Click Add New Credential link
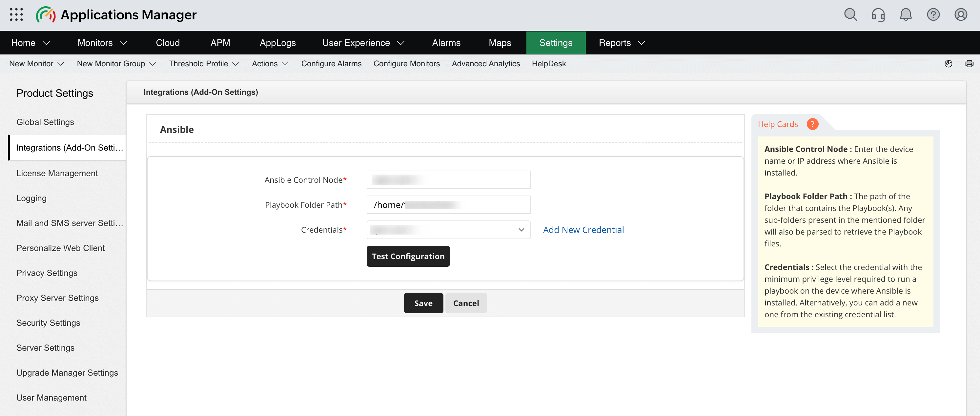 (x=583, y=230)
